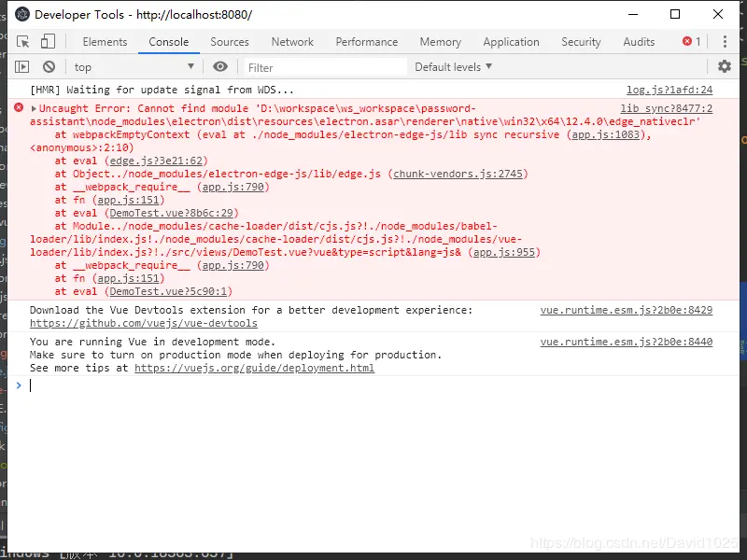Image resolution: width=747 pixels, height=560 pixels.
Task: Open app.js:955 stack link
Action: click(504, 252)
